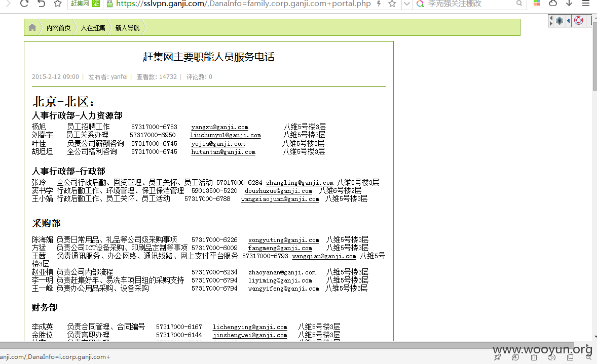Image resolution: width=597 pixels, height=364 pixels.
Task: Click the horizontal scrollbar thumb at bottom
Action: (x=287, y=345)
